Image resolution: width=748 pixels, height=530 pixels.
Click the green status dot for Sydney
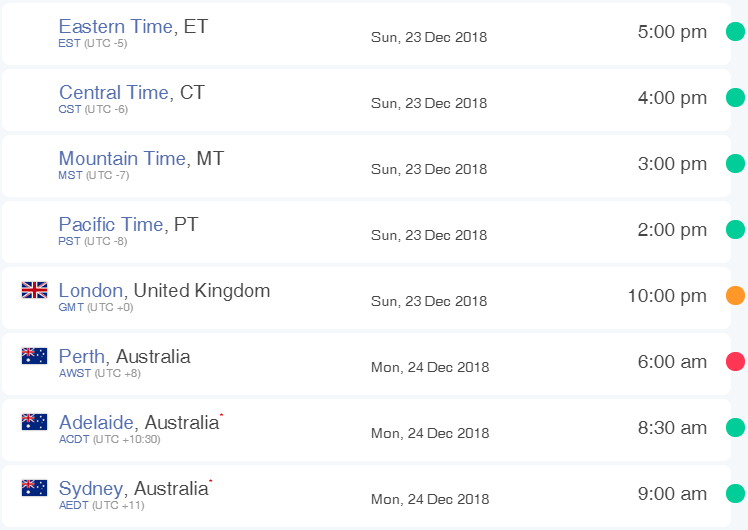pos(735,493)
